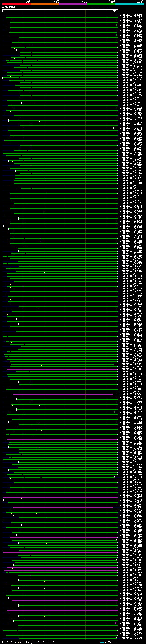The width and height of the screenshot is (146, 644).
Task: Open hit UniRef100_Q9SS67
Action: click(x=131, y=32)
